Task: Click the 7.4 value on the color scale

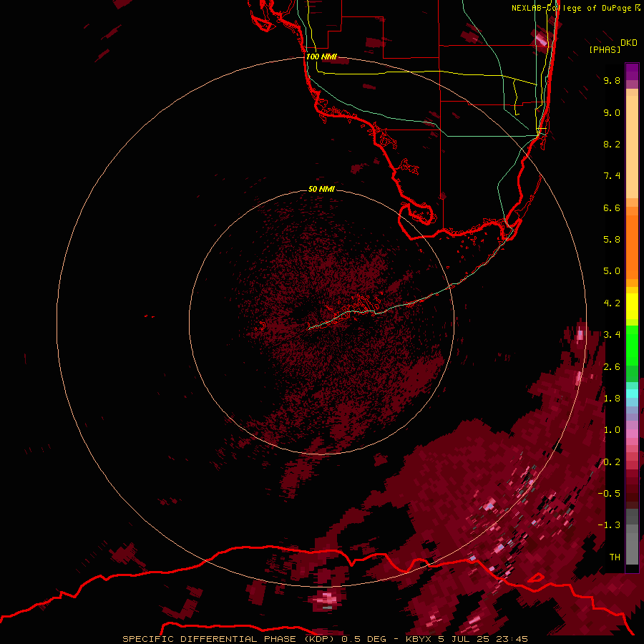Action: (612, 176)
